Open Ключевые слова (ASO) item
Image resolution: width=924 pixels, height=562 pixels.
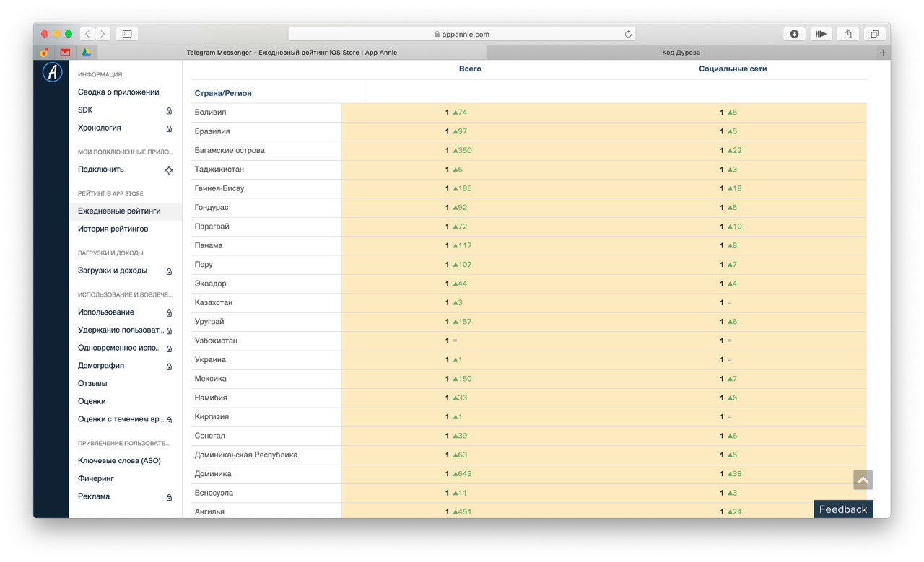(119, 461)
